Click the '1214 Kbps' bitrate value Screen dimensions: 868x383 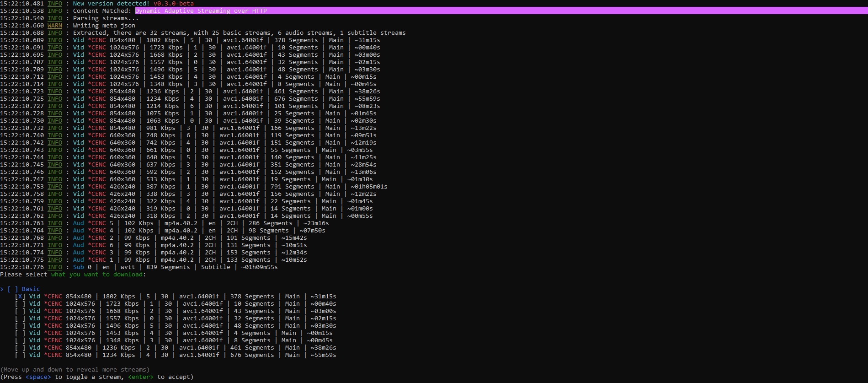click(x=163, y=106)
